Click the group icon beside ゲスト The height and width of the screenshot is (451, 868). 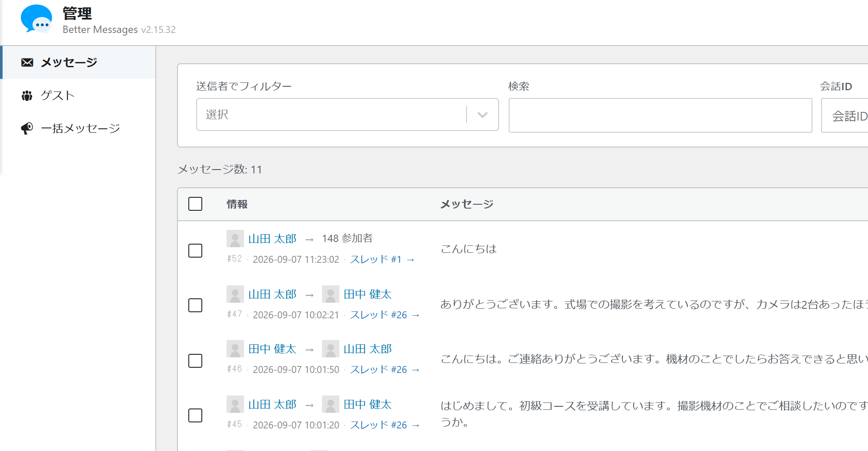pos(27,95)
